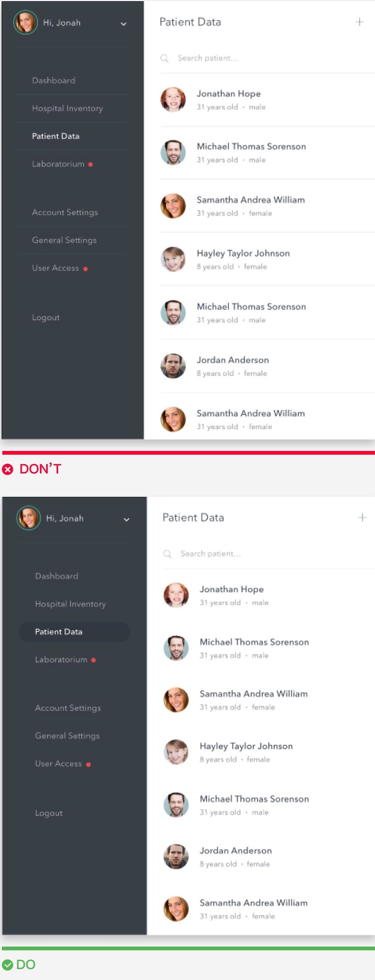This screenshot has width=375, height=980.
Task: Select Jordan Anderson's photo in the top list
Action: 173,366
